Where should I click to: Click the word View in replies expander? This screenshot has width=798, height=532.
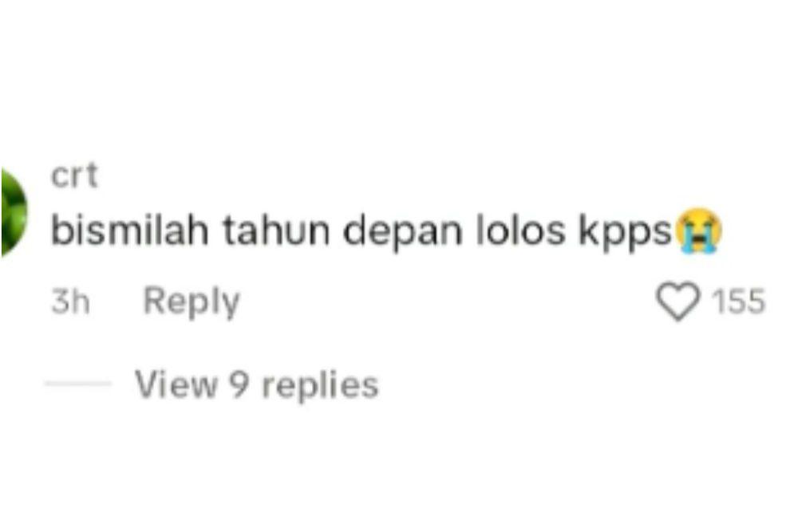coord(176,384)
